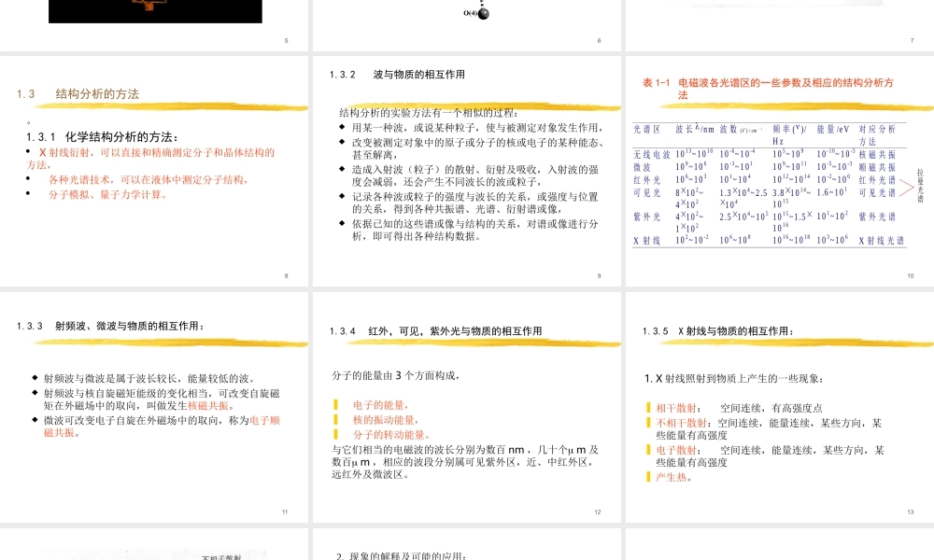Select the slide thumbnail numbered 13
934x560 pixels.
coord(780,407)
